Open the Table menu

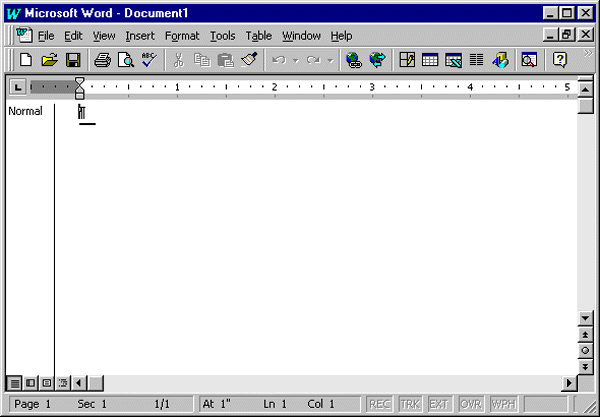coord(259,36)
